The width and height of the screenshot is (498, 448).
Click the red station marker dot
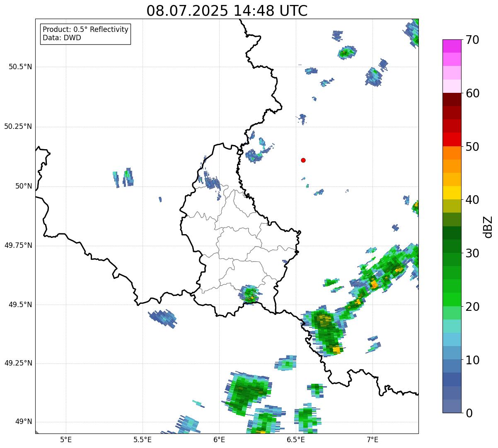click(303, 160)
